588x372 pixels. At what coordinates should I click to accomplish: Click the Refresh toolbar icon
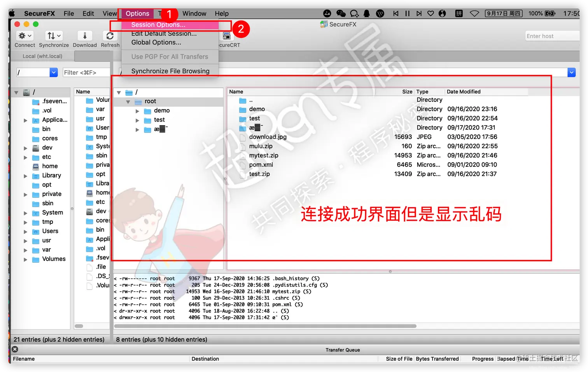[110, 36]
